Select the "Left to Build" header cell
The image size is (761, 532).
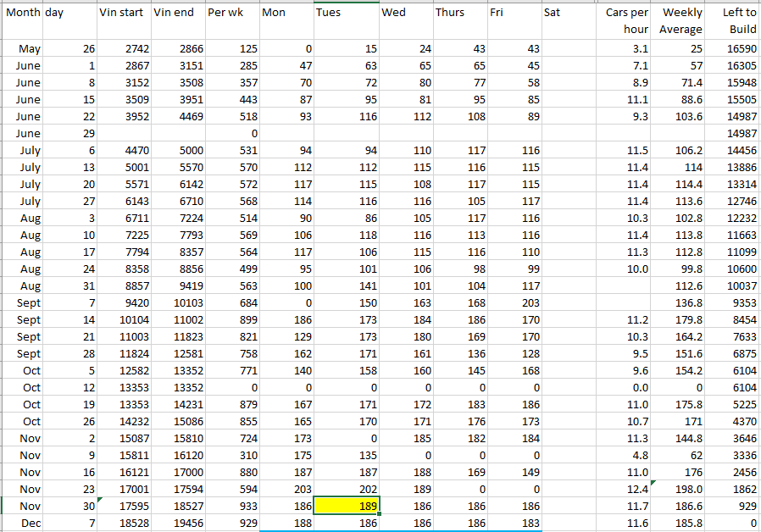click(734, 21)
